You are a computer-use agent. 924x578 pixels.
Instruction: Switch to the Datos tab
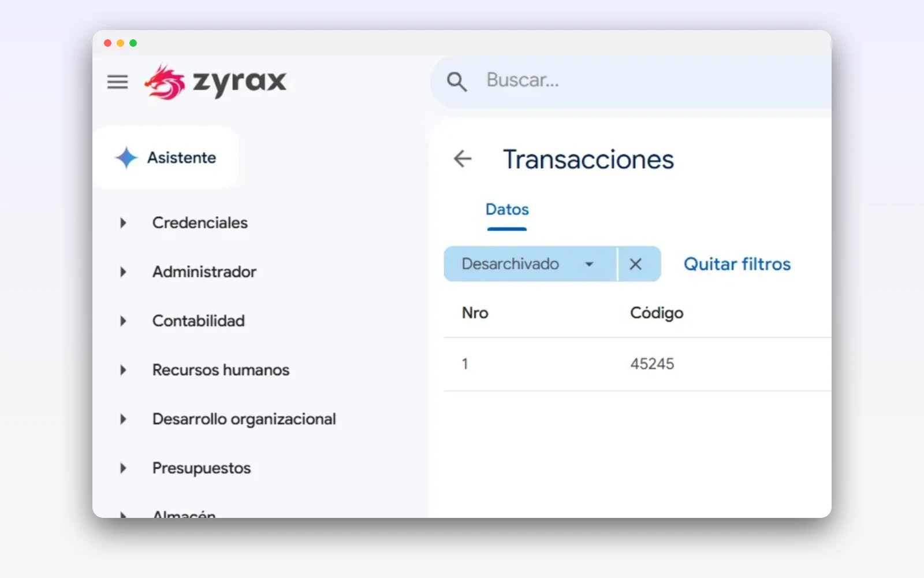point(507,209)
